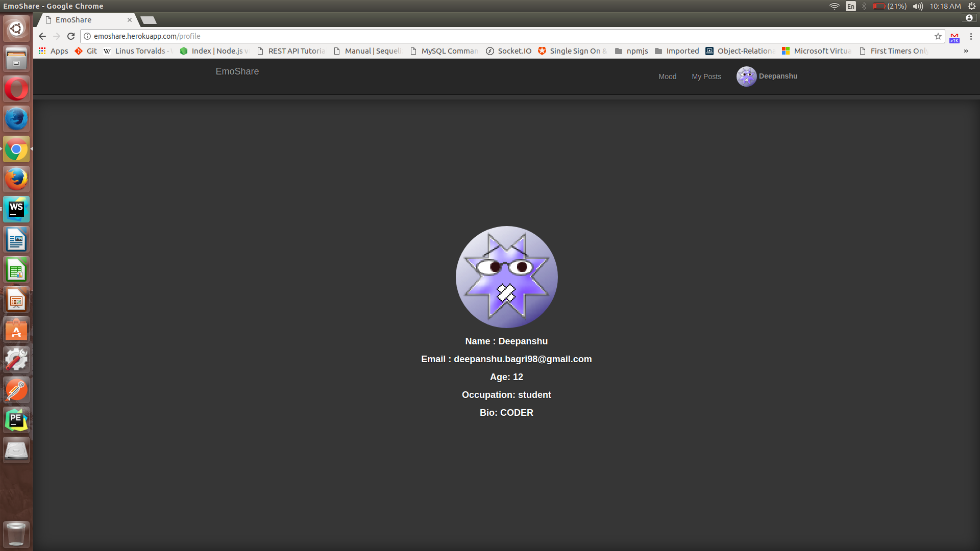The image size is (980, 551).
Task: Toggle bookmark star for the current page
Action: tap(938, 36)
